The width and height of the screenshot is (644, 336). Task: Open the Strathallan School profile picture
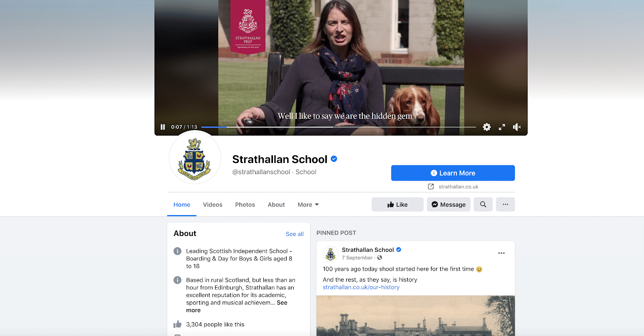[195, 157]
